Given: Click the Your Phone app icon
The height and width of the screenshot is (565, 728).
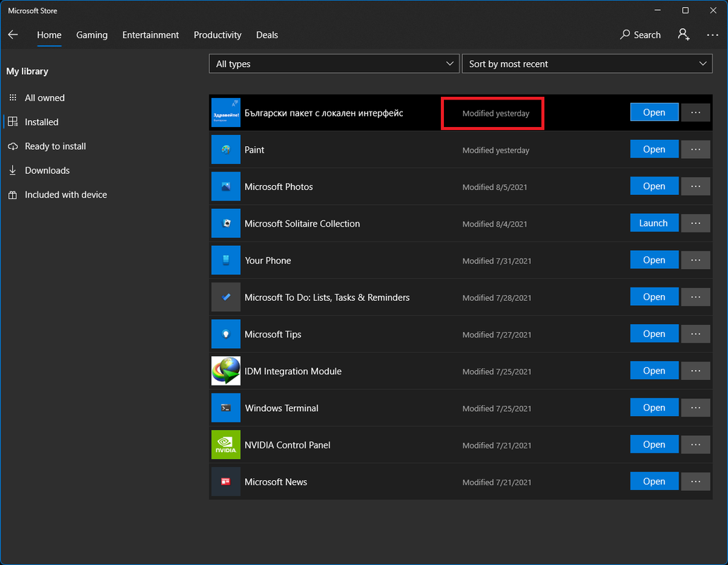Looking at the screenshot, I should 225,260.
